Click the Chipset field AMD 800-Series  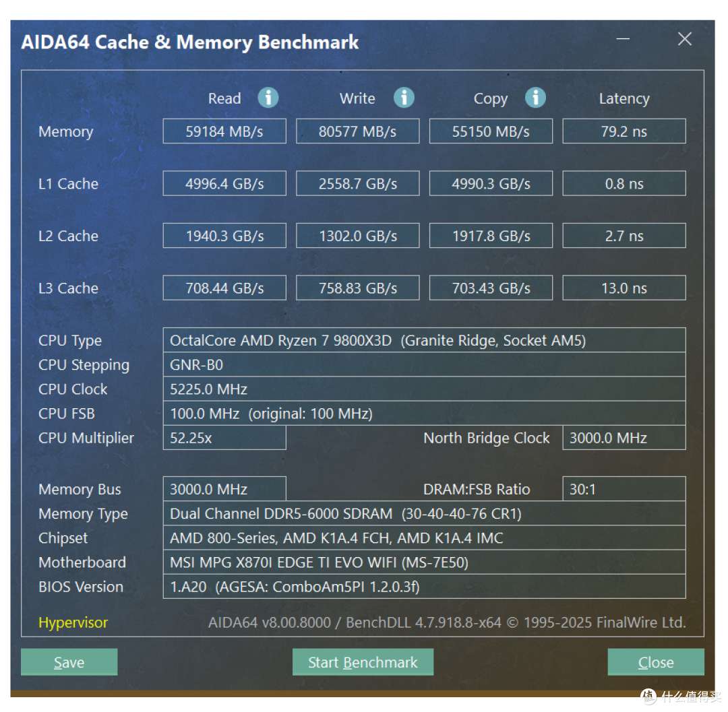click(x=425, y=538)
